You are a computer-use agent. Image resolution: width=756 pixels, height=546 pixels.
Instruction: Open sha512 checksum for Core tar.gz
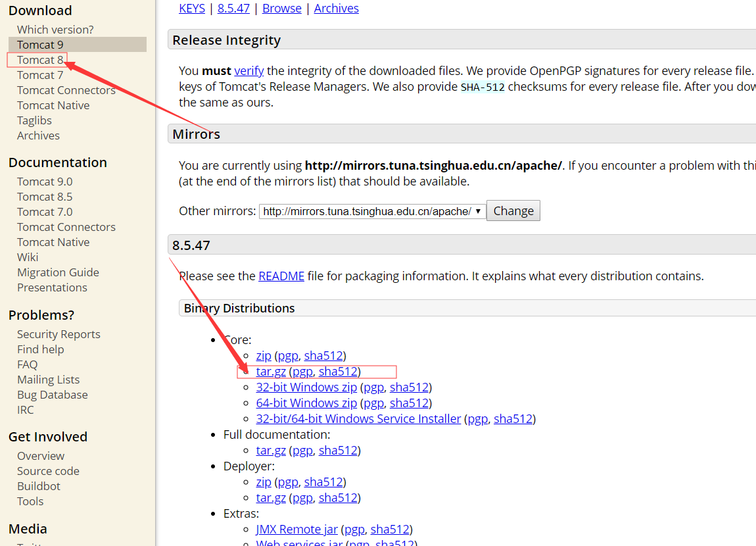pos(338,372)
